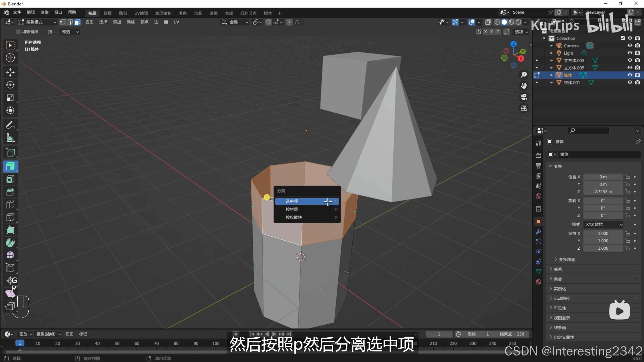
Task: Click frame 1 marker on timeline
Action: (x=20, y=343)
